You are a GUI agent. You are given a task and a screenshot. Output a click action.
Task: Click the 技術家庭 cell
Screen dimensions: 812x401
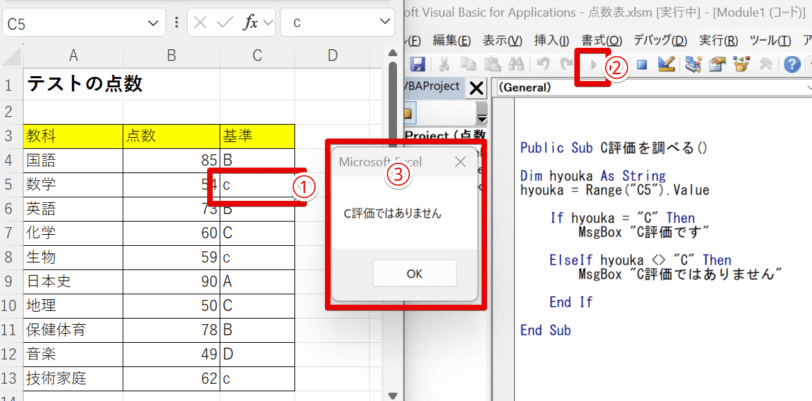73,379
